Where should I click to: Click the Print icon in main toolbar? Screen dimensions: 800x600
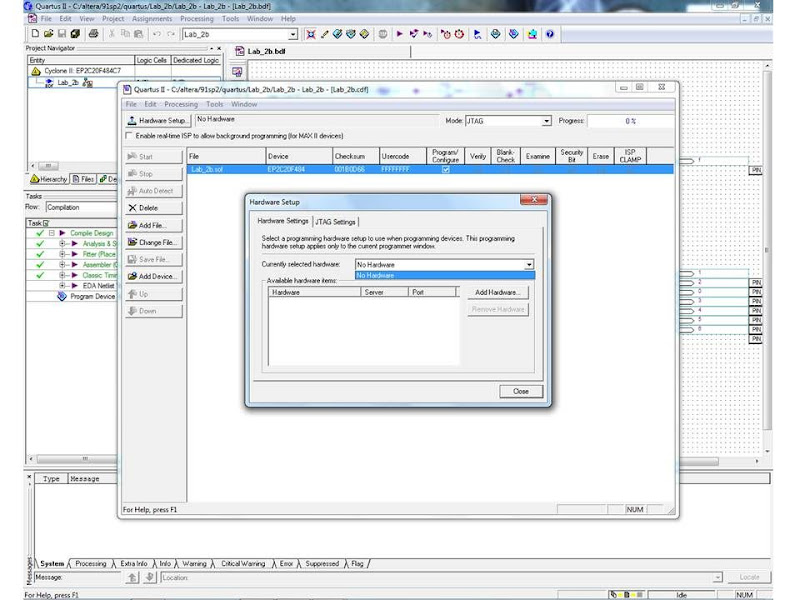[x=93, y=34]
